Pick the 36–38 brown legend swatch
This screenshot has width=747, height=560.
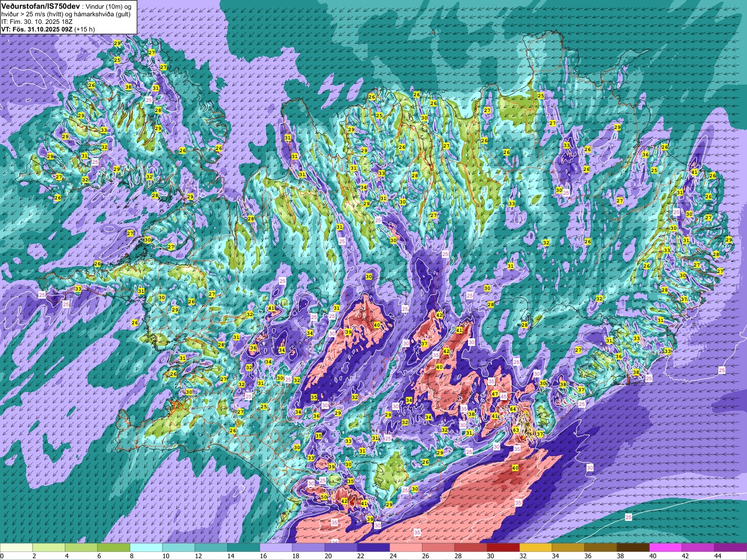601,548
